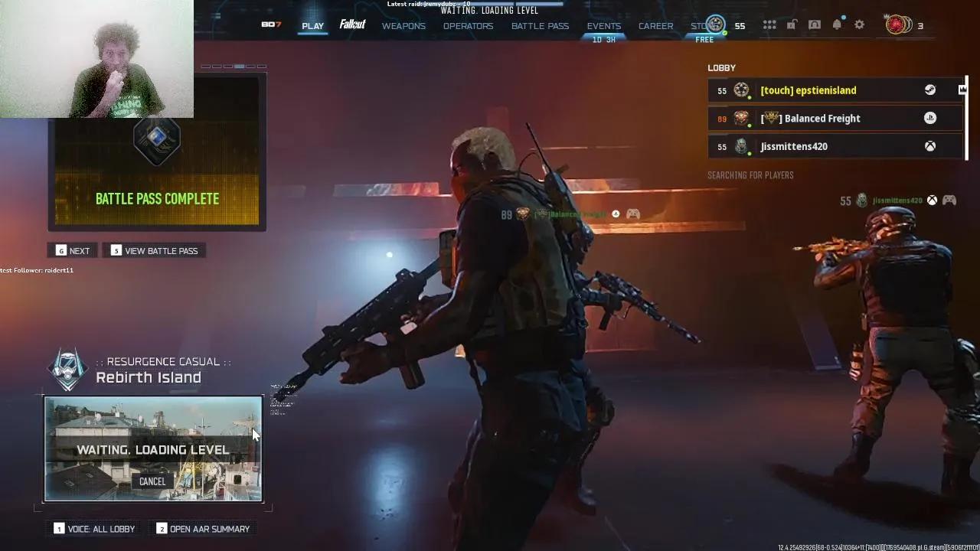The image size is (980, 551).
Task: Open the Settings gear icon
Action: (859, 24)
